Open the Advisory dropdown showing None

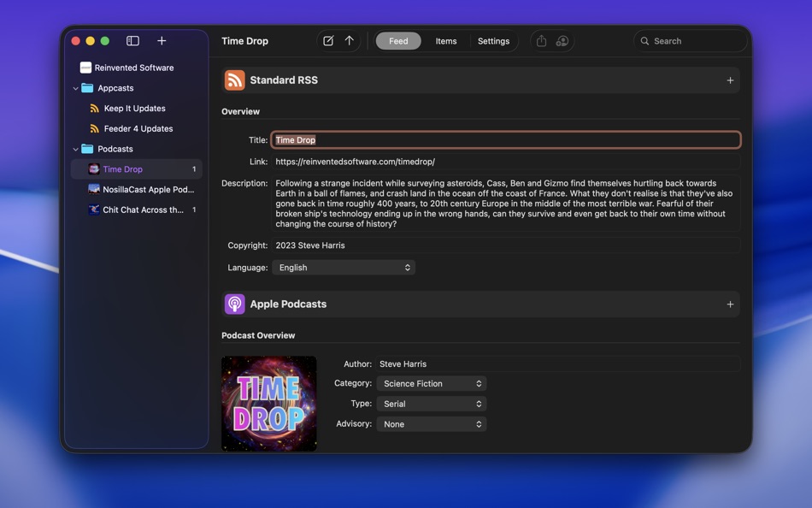coord(432,424)
